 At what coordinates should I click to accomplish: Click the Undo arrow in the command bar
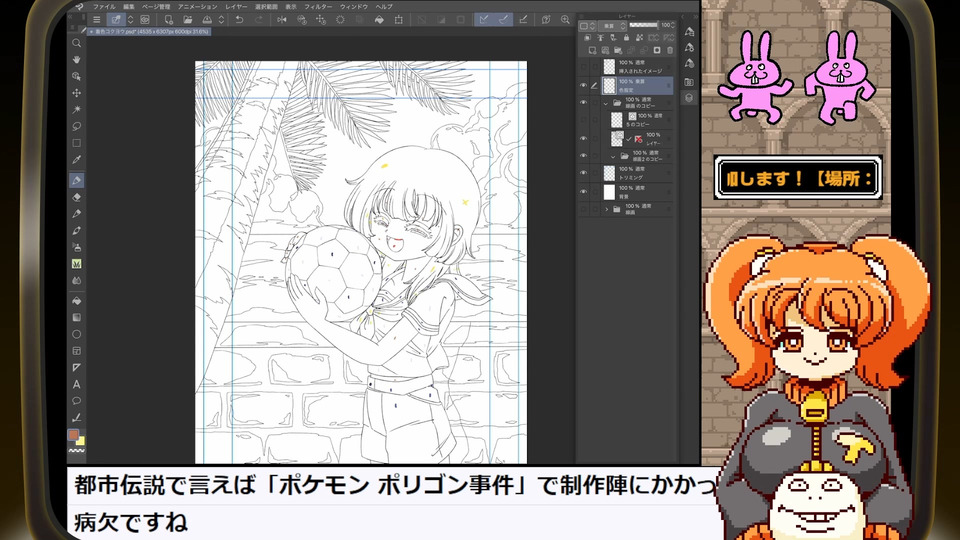[239, 20]
